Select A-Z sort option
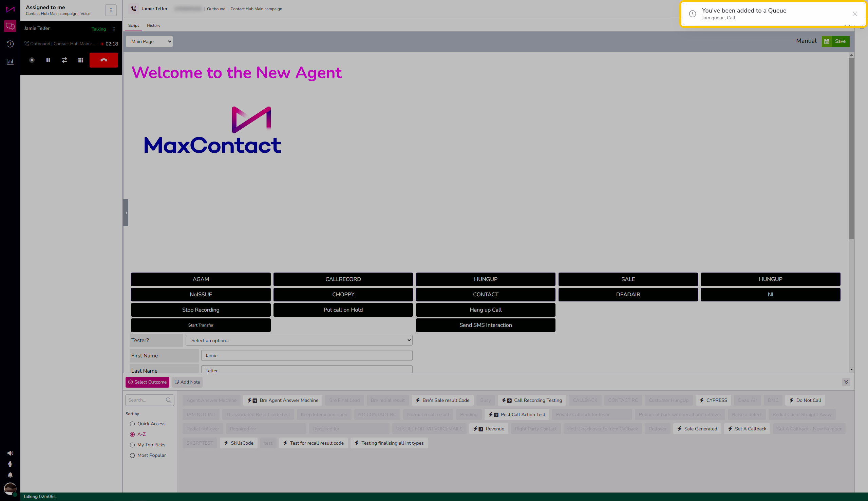This screenshot has height=501, width=868. pyautogui.click(x=138, y=434)
